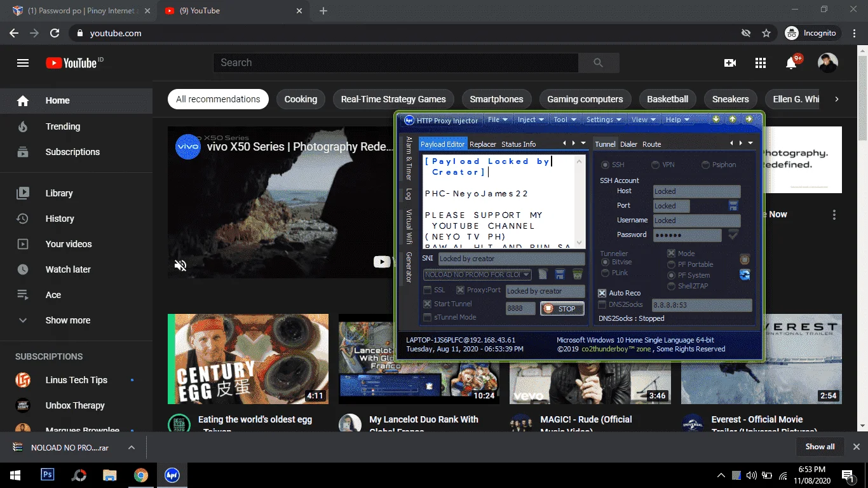
Task: Click the right chevron to see more topic chips
Action: 837,99
